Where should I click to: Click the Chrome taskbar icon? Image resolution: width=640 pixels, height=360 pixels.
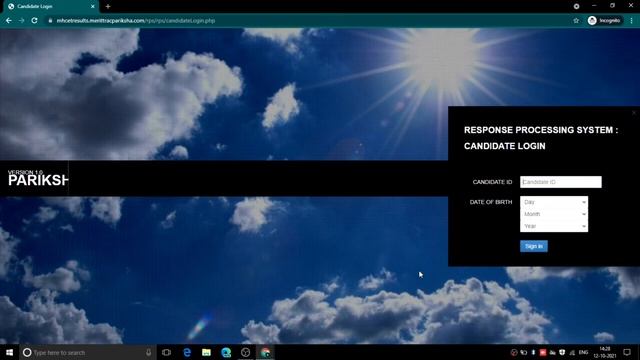[x=265, y=352]
